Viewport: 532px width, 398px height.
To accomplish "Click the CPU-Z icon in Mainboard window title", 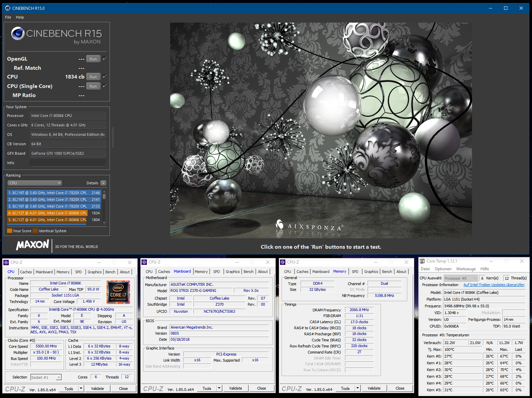I will coord(144,262).
